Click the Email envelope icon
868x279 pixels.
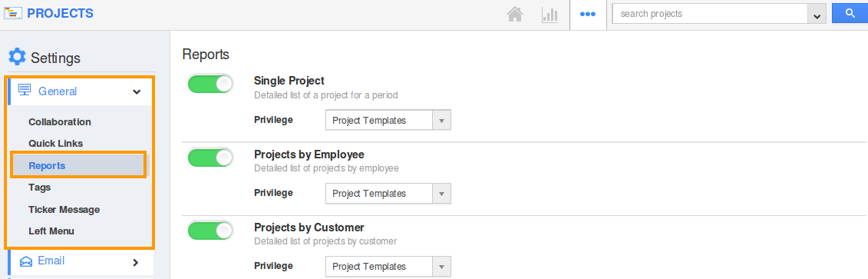click(x=26, y=261)
